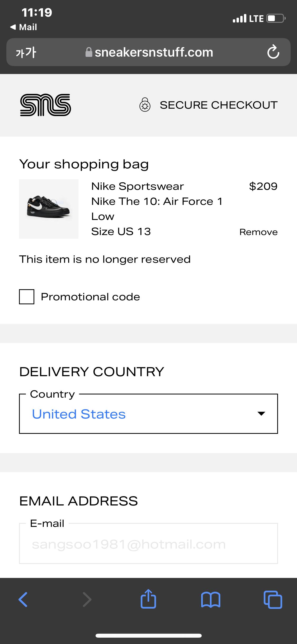Viewport: 297px width, 644px height.
Task: Tap the Air Force 1 product thumbnail
Action: click(49, 209)
